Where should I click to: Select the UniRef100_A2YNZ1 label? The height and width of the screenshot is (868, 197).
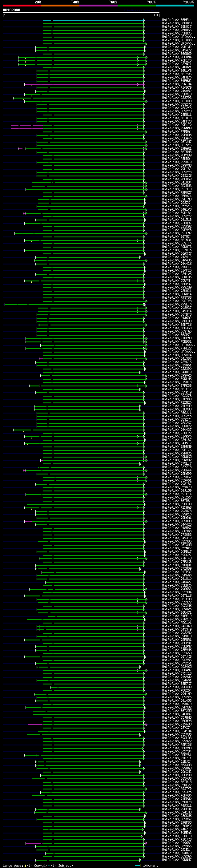point(176,64)
